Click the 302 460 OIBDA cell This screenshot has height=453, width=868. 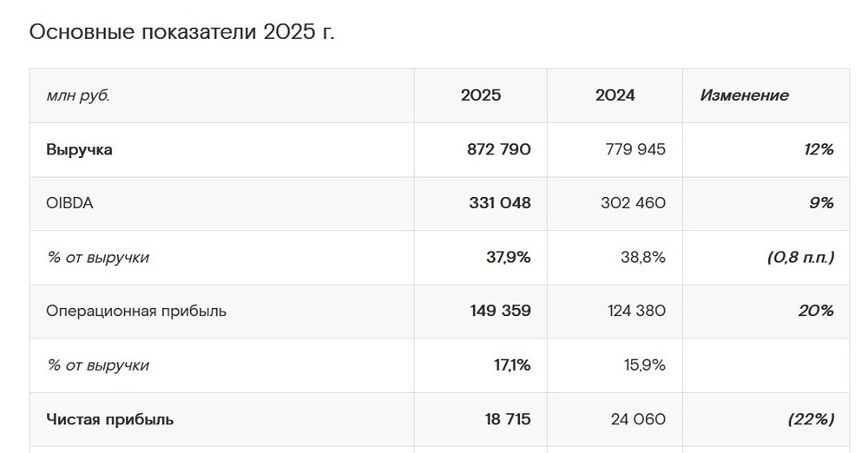633,203
